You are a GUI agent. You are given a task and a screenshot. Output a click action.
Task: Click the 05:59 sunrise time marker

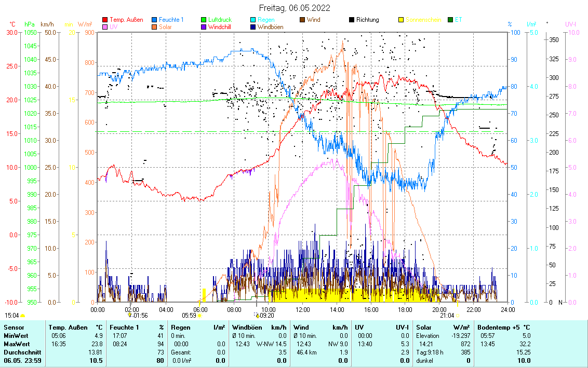189,315
